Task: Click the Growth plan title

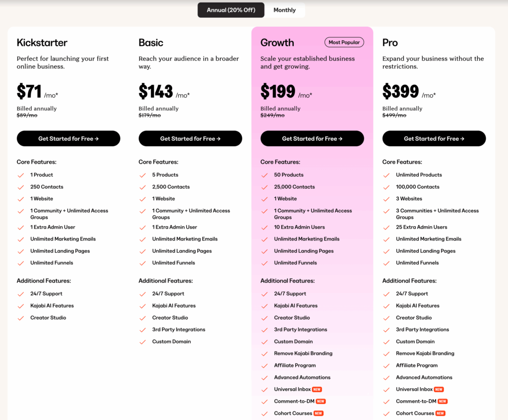Action: [277, 43]
